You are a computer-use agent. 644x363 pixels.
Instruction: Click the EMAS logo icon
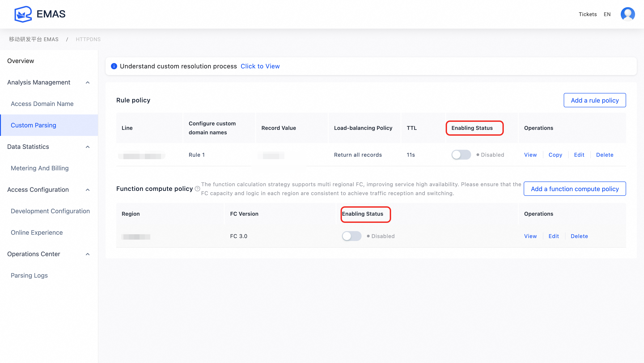pyautogui.click(x=23, y=14)
